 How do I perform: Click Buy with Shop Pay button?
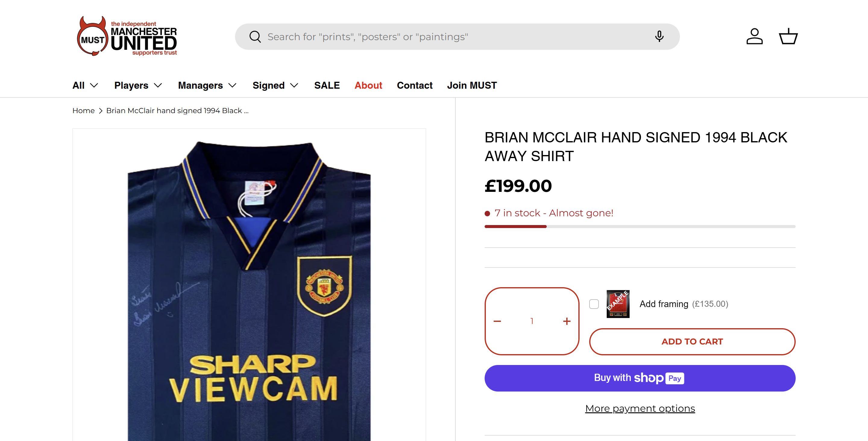640,378
